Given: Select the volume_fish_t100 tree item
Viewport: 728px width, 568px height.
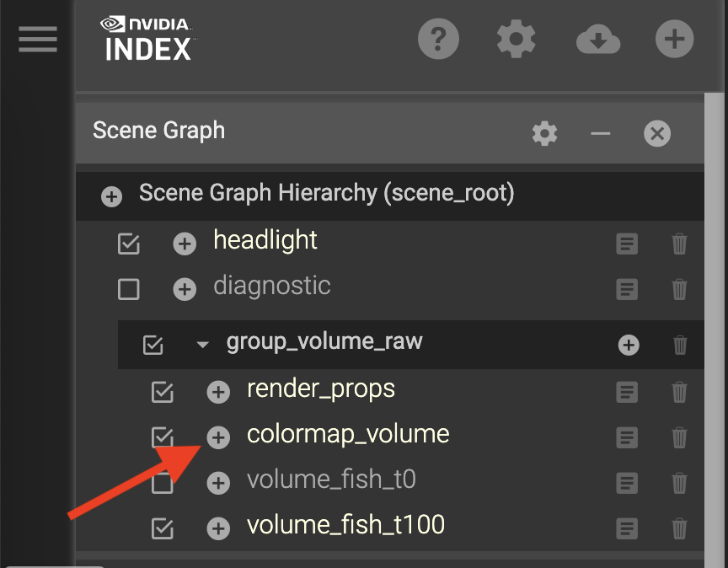Looking at the screenshot, I should (x=345, y=526).
